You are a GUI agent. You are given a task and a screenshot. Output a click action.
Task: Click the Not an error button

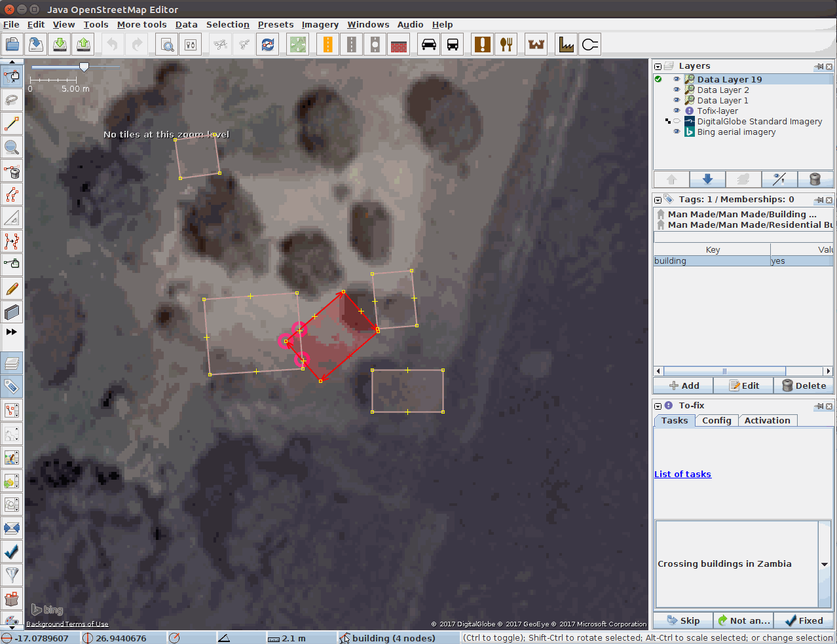tap(743, 620)
